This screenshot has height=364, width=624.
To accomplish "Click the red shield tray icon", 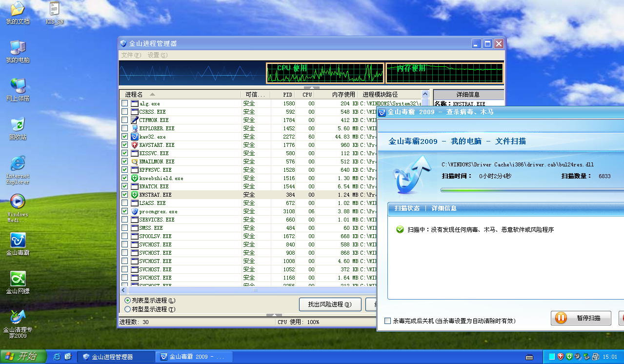I will point(560,357).
